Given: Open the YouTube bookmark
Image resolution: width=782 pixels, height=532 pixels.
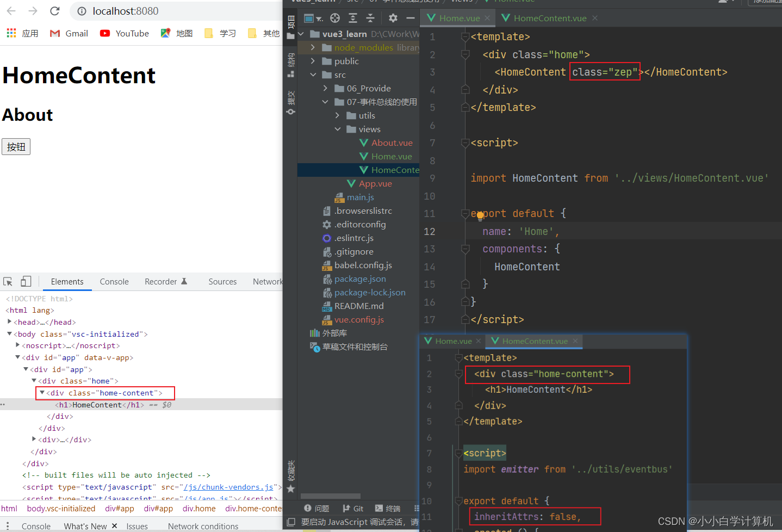Looking at the screenshot, I should [x=124, y=33].
